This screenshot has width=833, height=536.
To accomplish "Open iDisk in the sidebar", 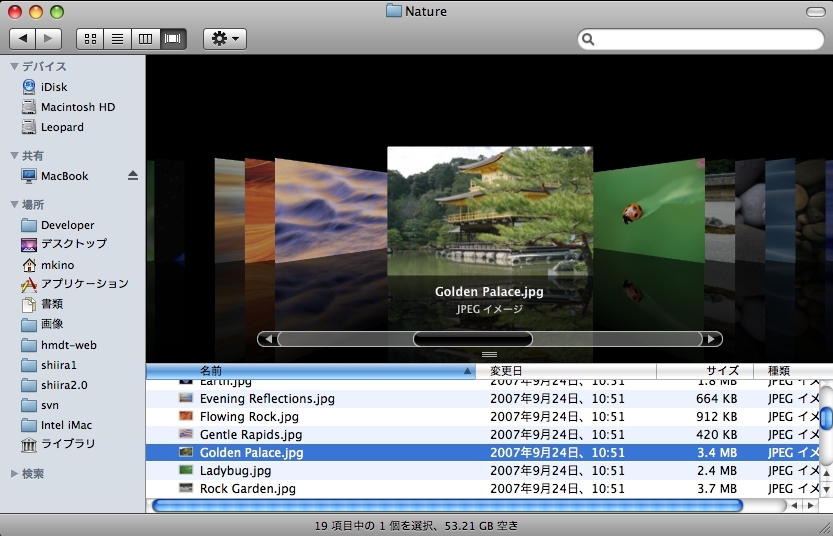I will point(54,87).
